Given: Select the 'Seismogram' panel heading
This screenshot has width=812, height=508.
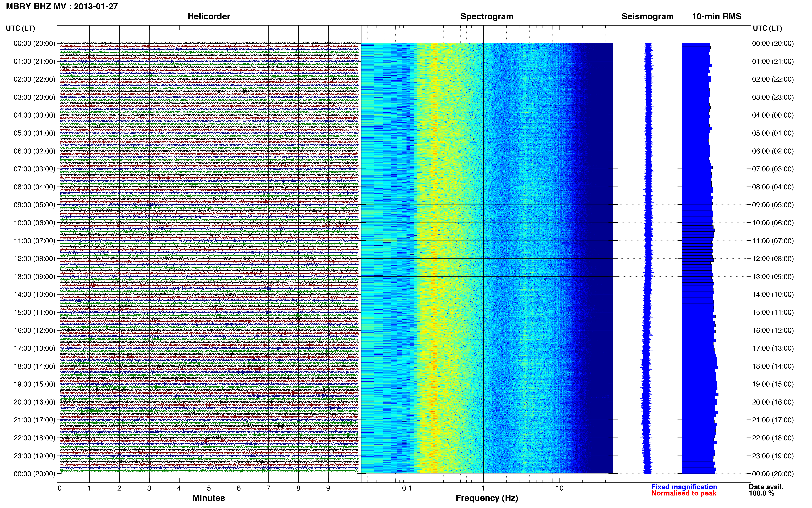Looking at the screenshot, I should (648, 16).
